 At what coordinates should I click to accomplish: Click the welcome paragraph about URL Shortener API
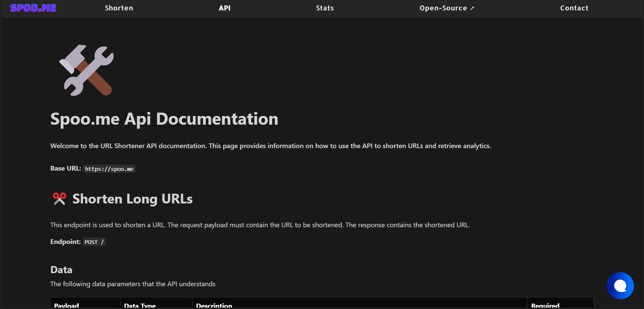pos(271,146)
